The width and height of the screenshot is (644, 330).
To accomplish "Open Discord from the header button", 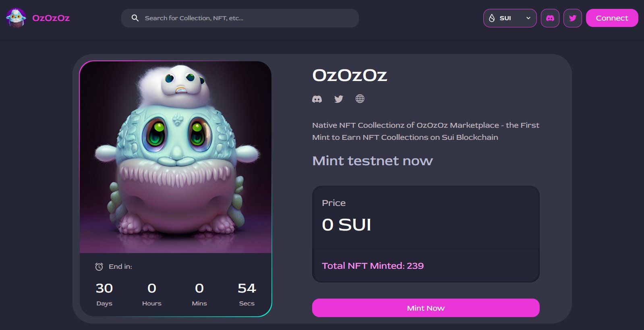I will pos(550,18).
